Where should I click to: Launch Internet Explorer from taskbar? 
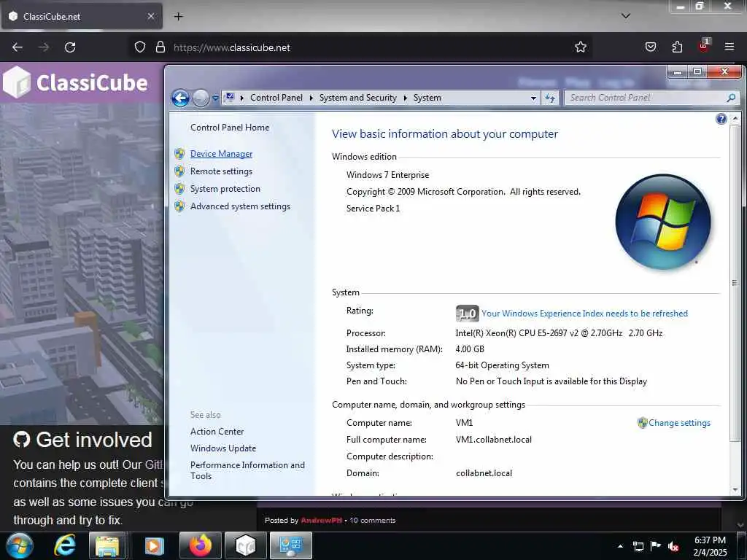[x=65, y=545]
